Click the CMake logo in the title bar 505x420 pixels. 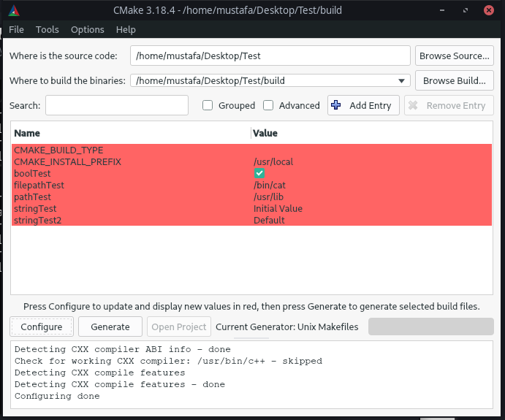point(14,11)
